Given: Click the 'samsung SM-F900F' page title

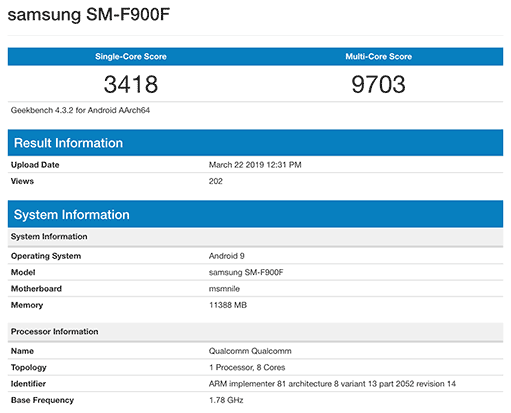Looking at the screenshot, I should tap(89, 15).
